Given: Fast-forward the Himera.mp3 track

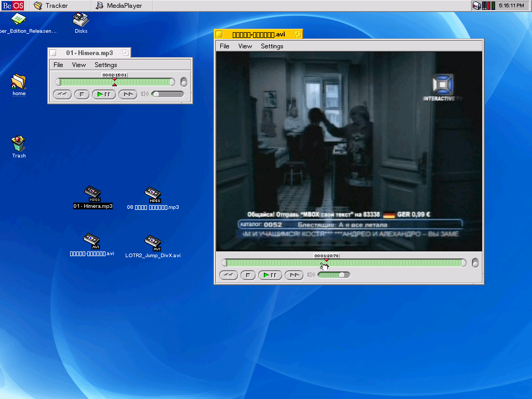Looking at the screenshot, I should pyautogui.click(x=127, y=94).
